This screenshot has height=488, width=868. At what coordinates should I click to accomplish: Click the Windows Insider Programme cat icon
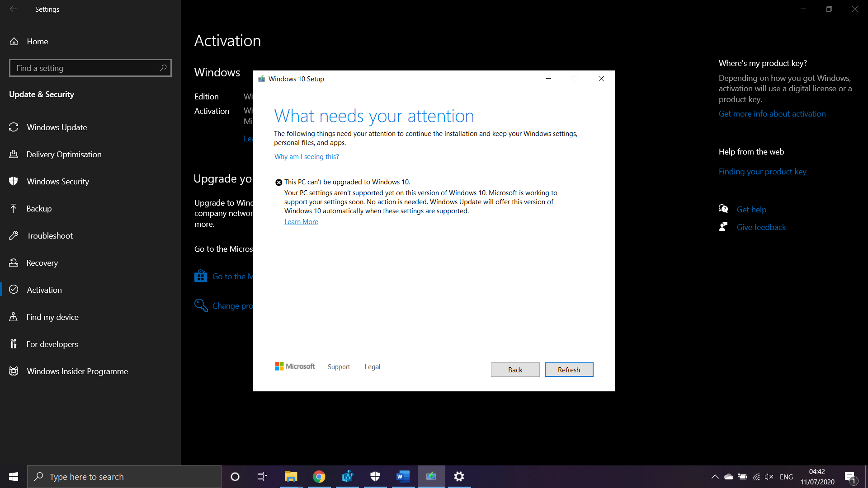[x=14, y=371]
